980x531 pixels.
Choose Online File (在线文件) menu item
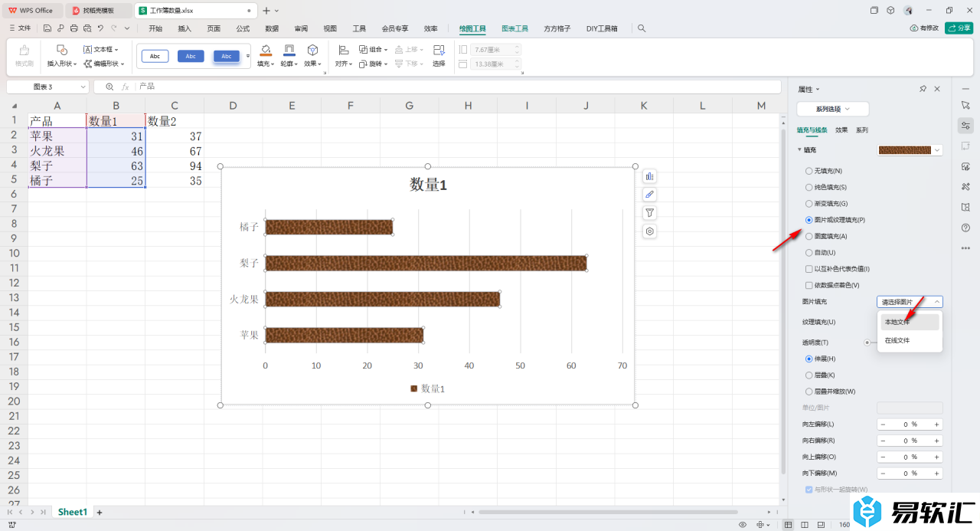click(910, 340)
